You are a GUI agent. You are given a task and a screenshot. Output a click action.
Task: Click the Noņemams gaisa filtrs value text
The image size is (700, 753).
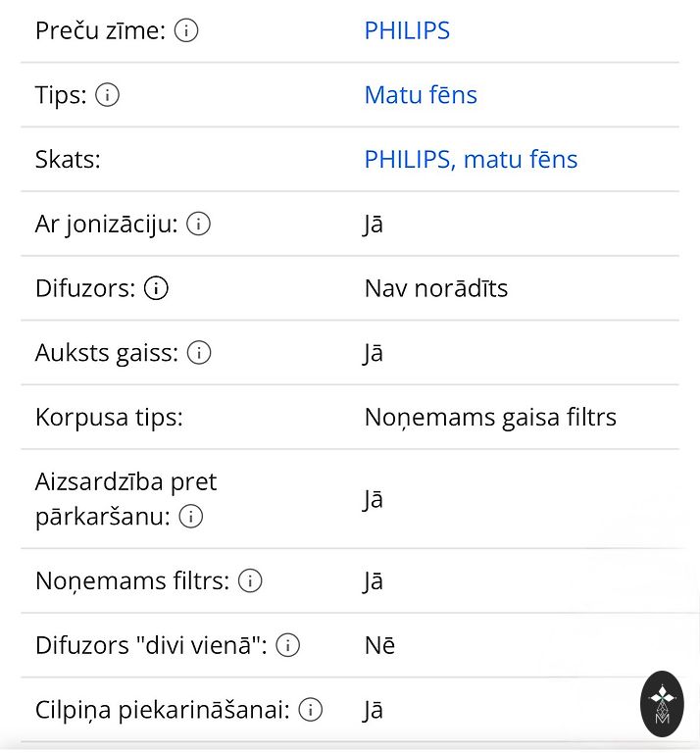[x=490, y=418]
